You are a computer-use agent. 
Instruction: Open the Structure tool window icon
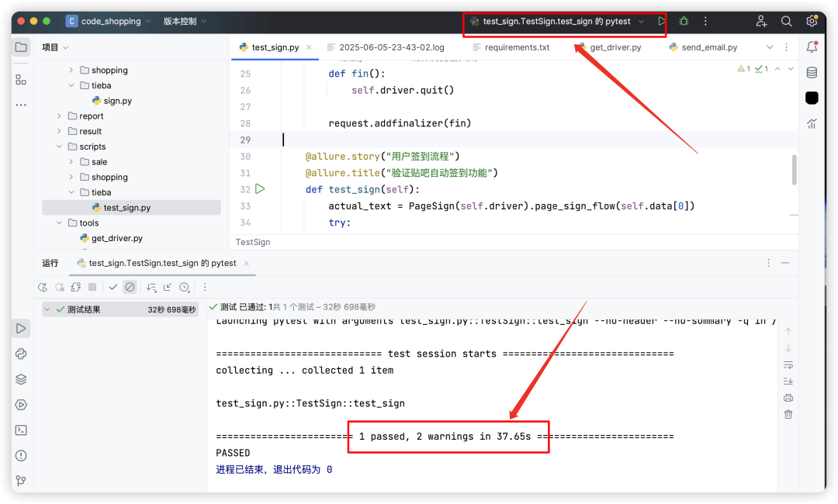[21, 80]
